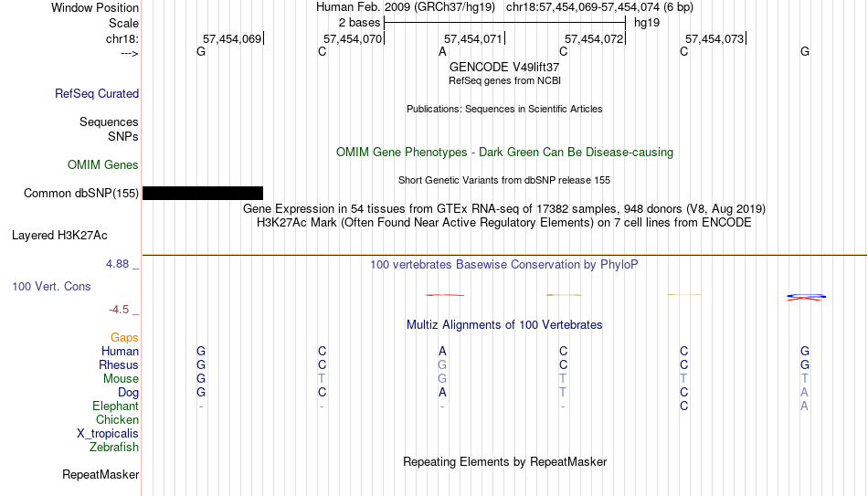Image resolution: width=868 pixels, height=496 pixels.
Task: Click the scale bar line
Action: (505, 23)
